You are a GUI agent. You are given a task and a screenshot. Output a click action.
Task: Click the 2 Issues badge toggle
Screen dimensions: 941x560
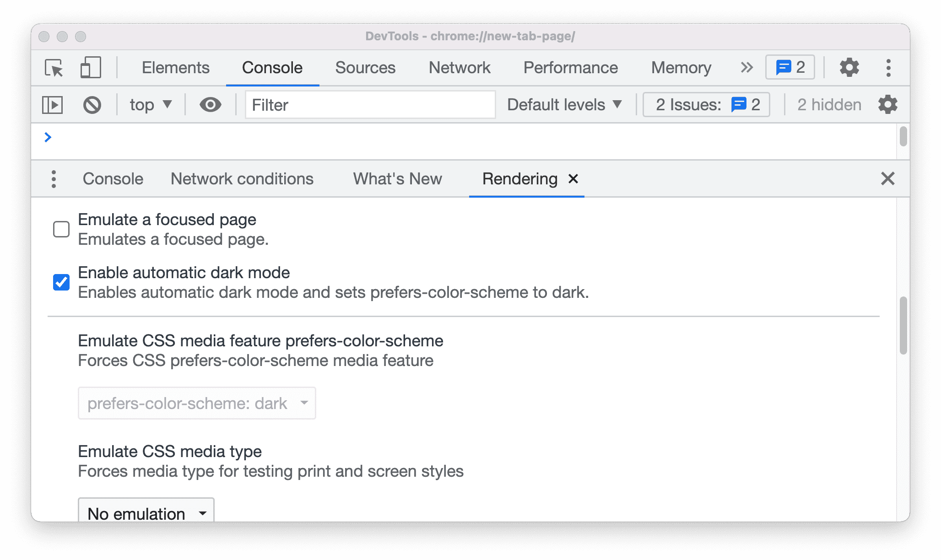(x=705, y=105)
